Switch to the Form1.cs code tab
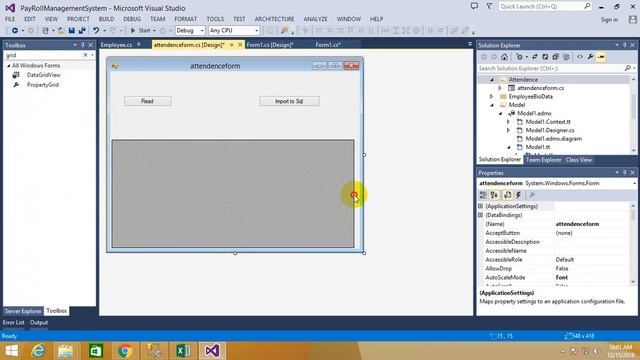The height and width of the screenshot is (360, 640). pyautogui.click(x=328, y=45)
